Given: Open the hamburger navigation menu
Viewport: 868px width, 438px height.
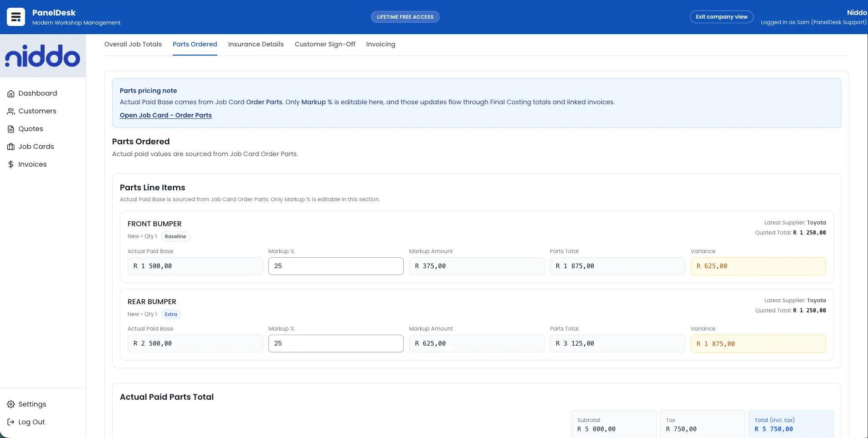Looking at the screenshot, I should pyautogui.click(x=15, y=16).
